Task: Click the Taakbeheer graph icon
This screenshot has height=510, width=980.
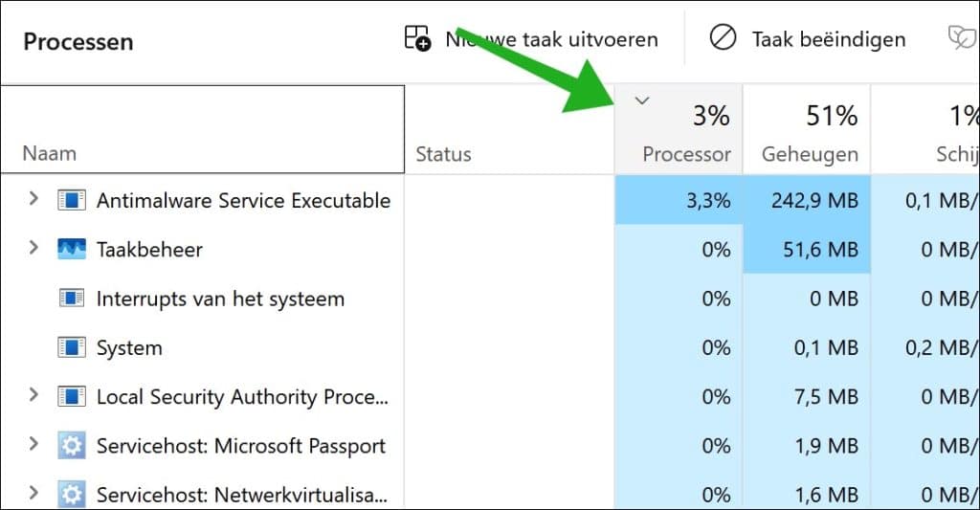Action: pyautogui.click(x=72, y=250)
